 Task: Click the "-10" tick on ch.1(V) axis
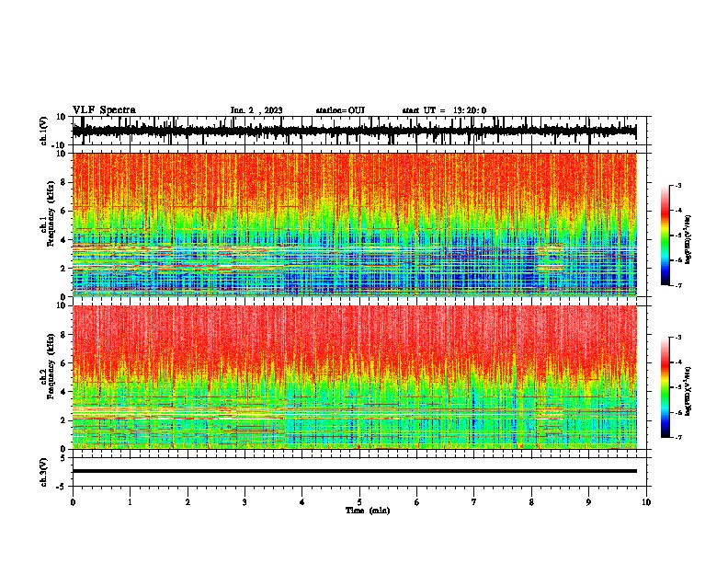[x=60, y=146]
